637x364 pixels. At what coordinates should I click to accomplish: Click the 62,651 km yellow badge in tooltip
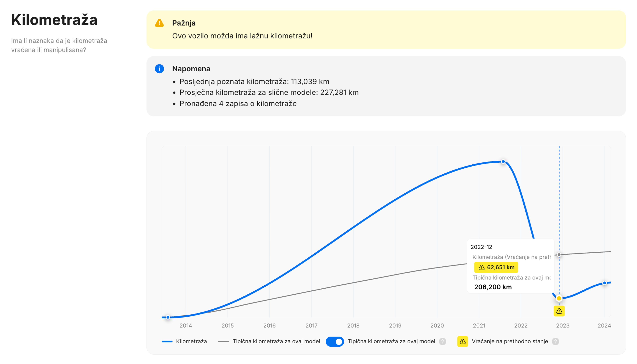click(496, 268)
